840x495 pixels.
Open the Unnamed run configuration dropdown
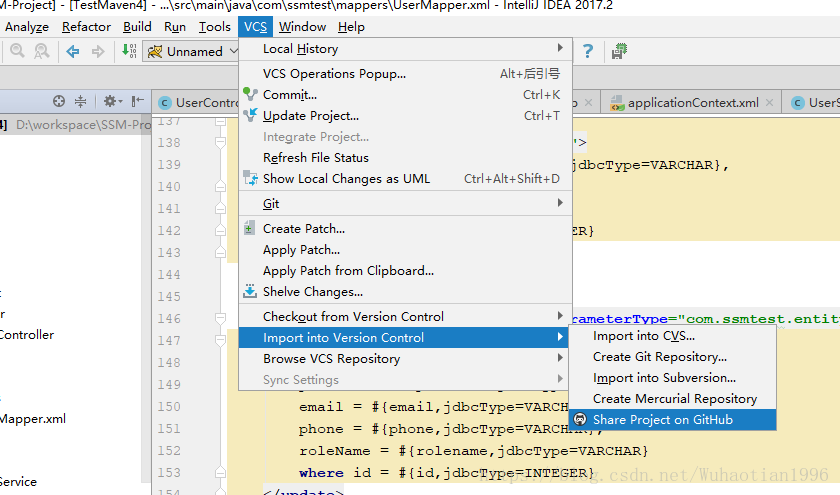click(x=190, y=51)
